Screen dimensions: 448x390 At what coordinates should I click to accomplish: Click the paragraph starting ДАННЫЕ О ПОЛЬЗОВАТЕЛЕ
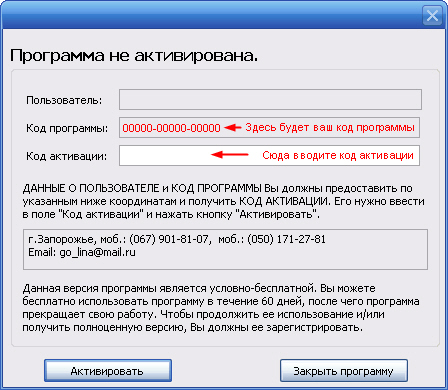coord(223,201)
